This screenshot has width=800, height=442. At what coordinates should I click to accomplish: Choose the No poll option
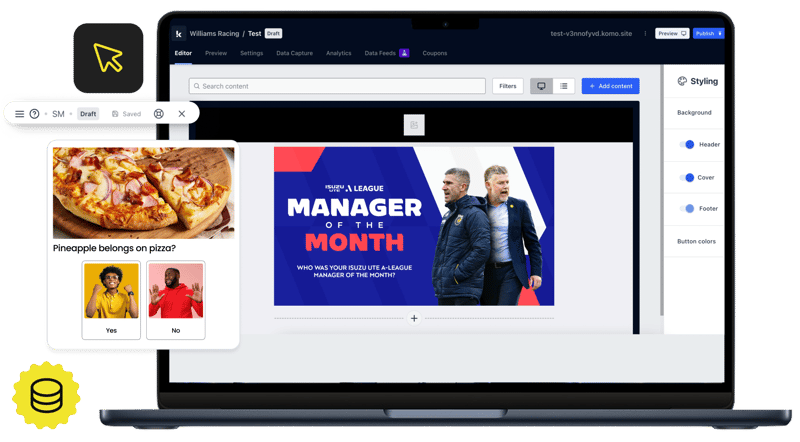pyautogui.click(x=176, y=300)
